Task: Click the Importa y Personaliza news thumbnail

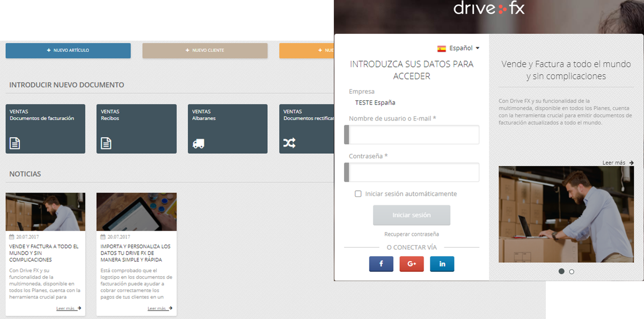Action: coord(136,211)
